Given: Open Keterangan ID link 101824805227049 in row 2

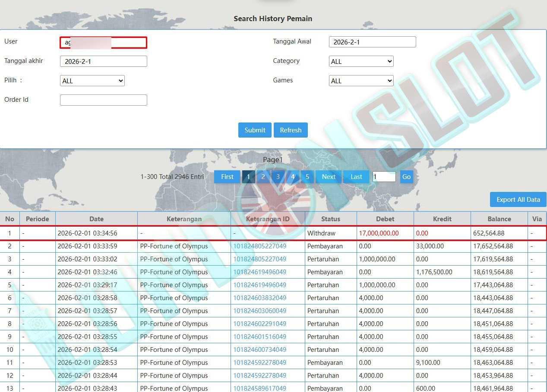Looking at the screenshot, I should 259,246.
